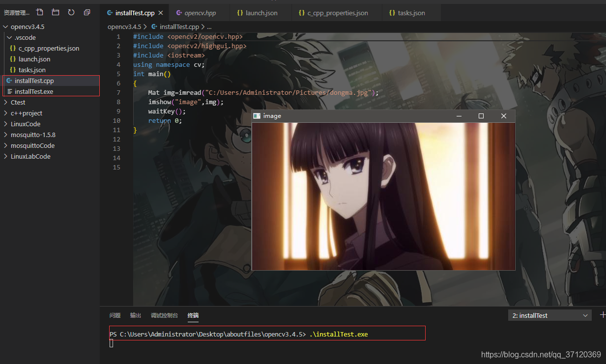606x364 pixels.
Task: Click the JSON icon beside launch.json in explorer
Action: pyautogui.click(x=13, y=59)
